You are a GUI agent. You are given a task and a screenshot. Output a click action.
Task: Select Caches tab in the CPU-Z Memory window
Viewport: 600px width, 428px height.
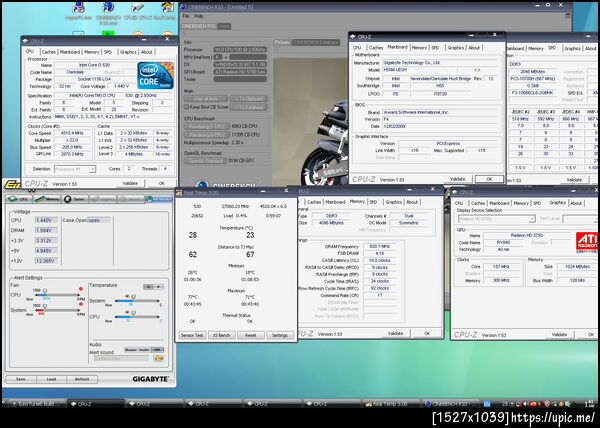coord(314,202)
